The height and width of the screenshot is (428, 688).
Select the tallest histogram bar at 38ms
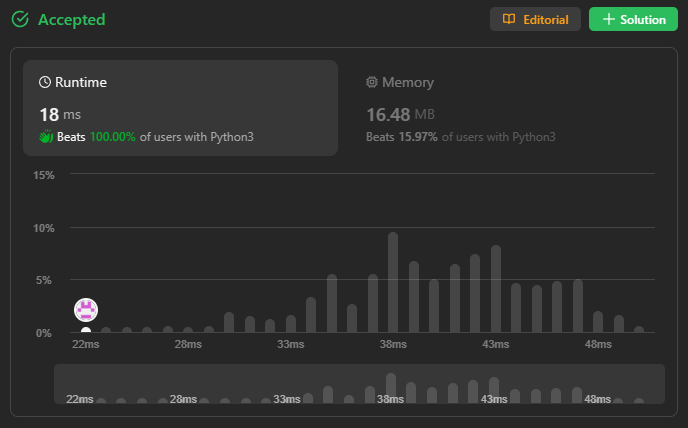(393, 282)
